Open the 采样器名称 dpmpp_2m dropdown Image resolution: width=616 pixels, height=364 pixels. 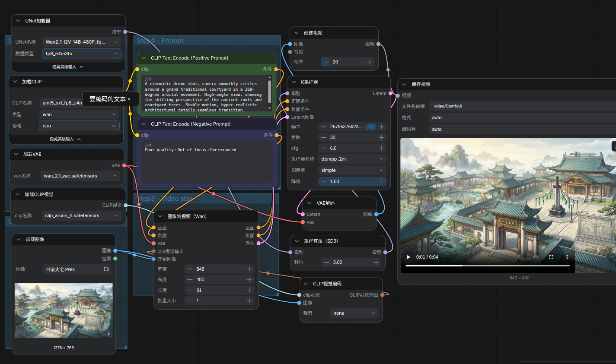pyautogui.click(x=352, y=159)
